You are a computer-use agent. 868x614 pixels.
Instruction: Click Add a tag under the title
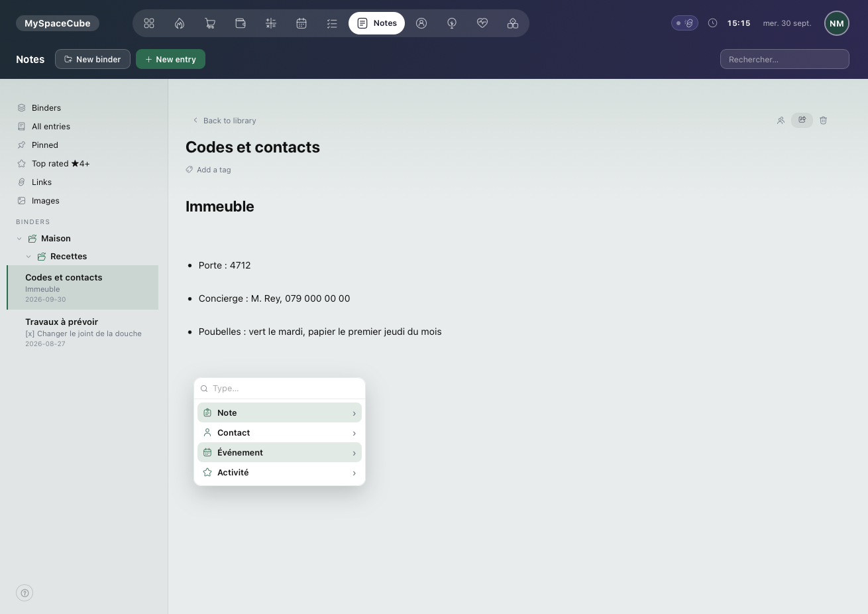coord(209,170)
